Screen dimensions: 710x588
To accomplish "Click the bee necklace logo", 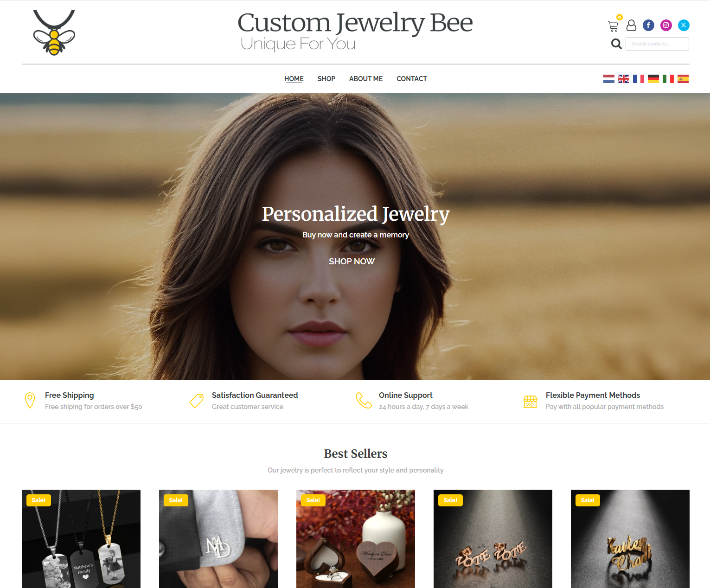I will (54, 32).
